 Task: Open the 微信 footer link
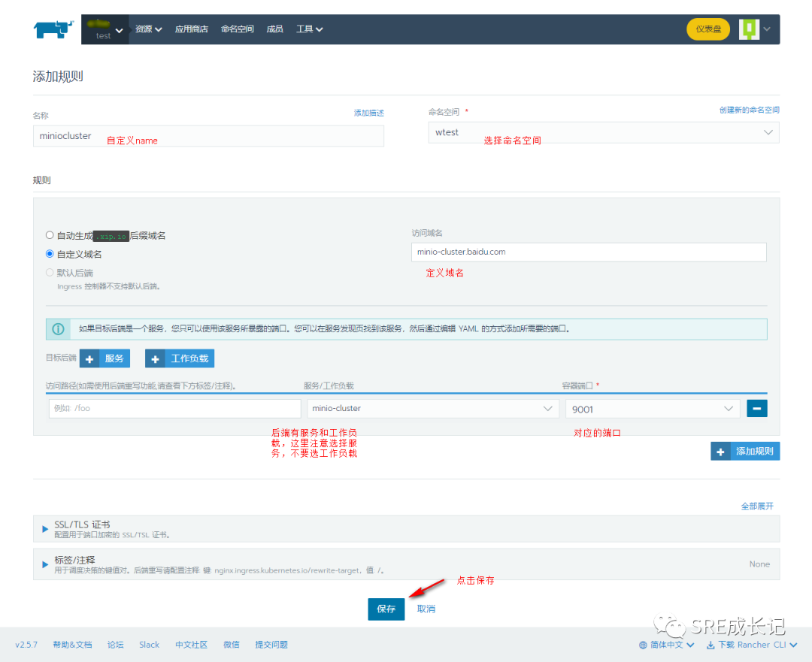coord(232,645)
